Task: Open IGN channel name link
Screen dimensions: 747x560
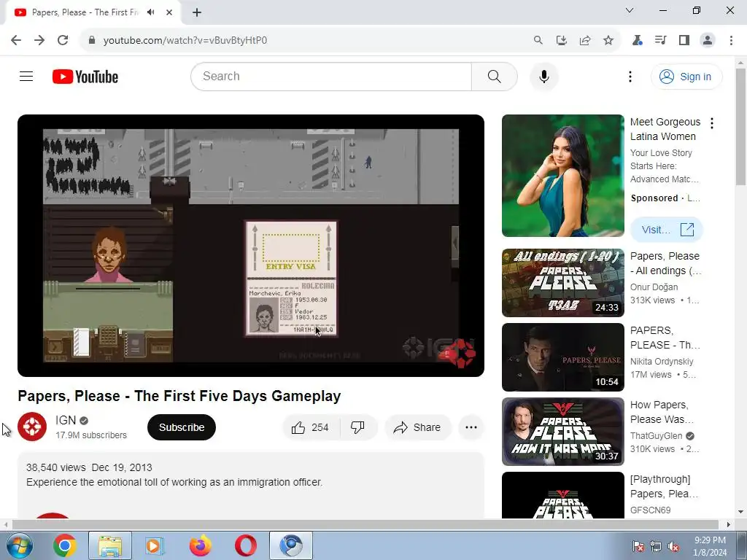Action: pos(66,421)
